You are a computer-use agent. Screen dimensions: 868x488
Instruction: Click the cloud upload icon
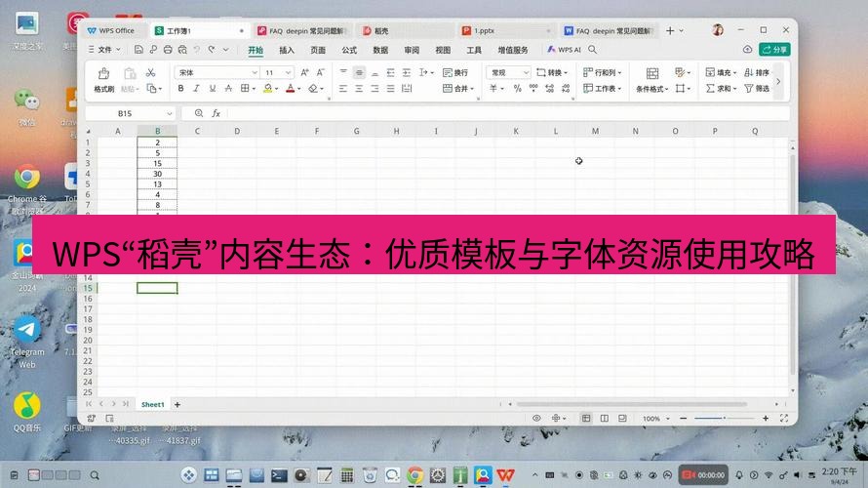747,50
